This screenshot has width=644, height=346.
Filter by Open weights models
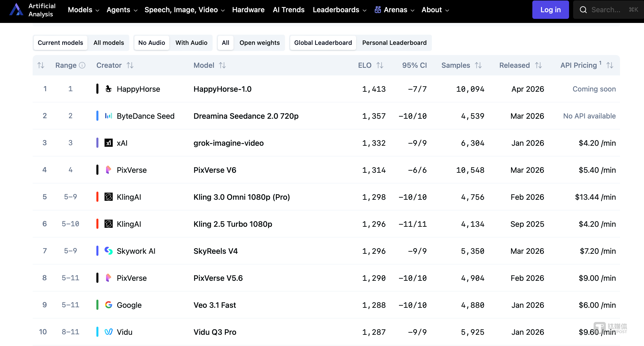(259, 43)
